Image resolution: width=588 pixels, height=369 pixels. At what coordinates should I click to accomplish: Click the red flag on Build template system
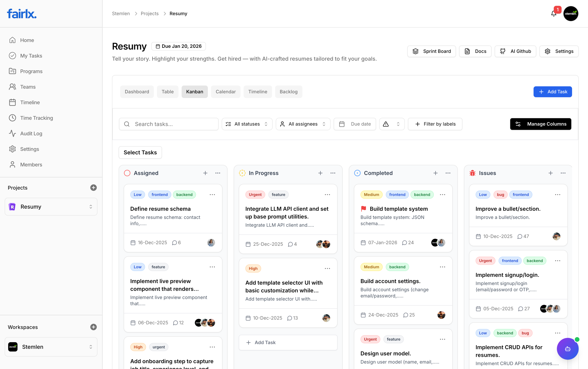(x=363, y=209)
